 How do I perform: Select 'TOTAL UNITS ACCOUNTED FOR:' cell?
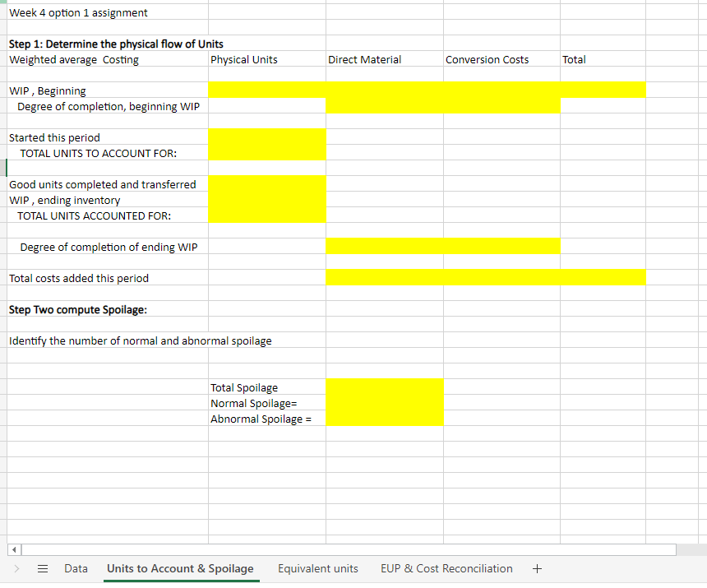(108, 216)
